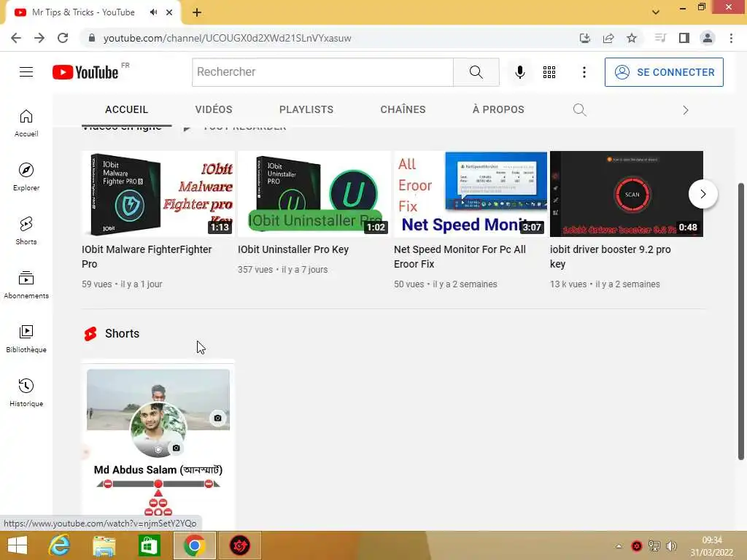Image resolution: width=747 pixels, height=560 pixels.
Task: Click the YouTube logo
Action: coord(85,72)
